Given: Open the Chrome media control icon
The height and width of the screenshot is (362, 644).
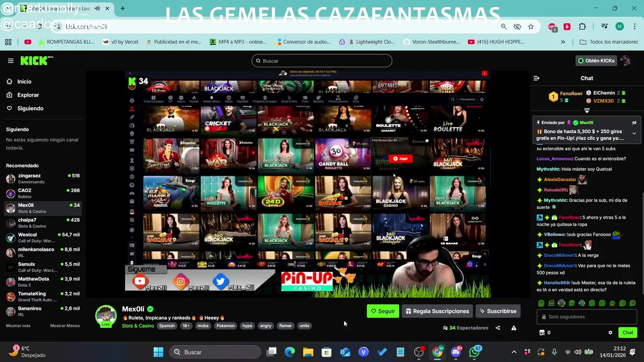Looking at the screenshot, I should tap(605, 27).
